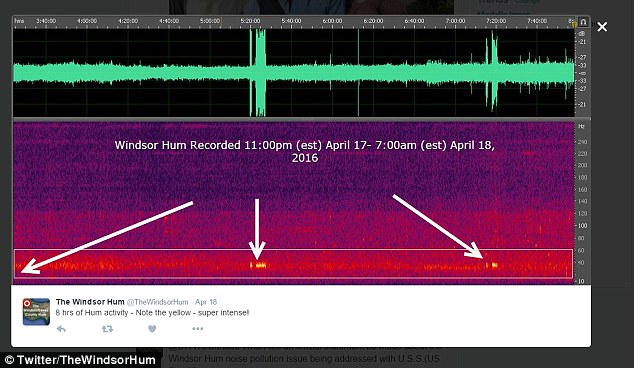This screenshot has width=634, height=368.
Task: Click the spectrogram caption text about Windsor Hum
Action: (304, 151)
